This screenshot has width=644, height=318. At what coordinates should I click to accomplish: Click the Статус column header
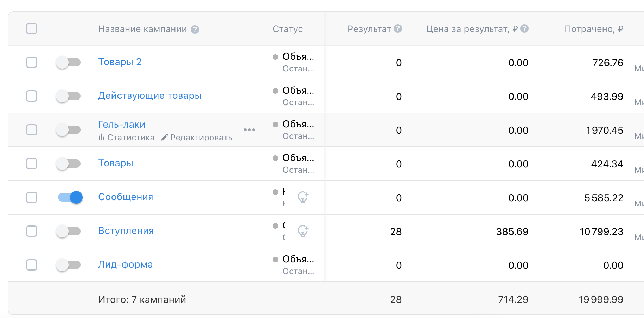287,29
